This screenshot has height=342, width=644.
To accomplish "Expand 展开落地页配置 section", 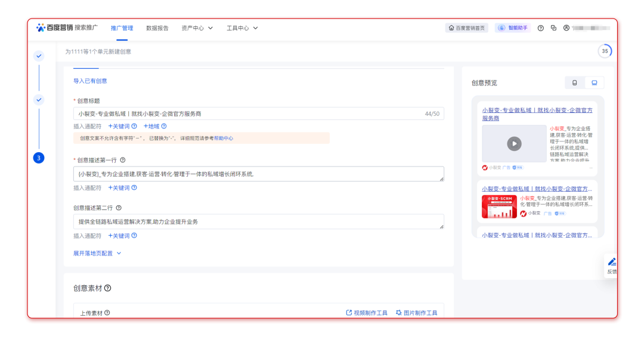I will coord(97,253).
